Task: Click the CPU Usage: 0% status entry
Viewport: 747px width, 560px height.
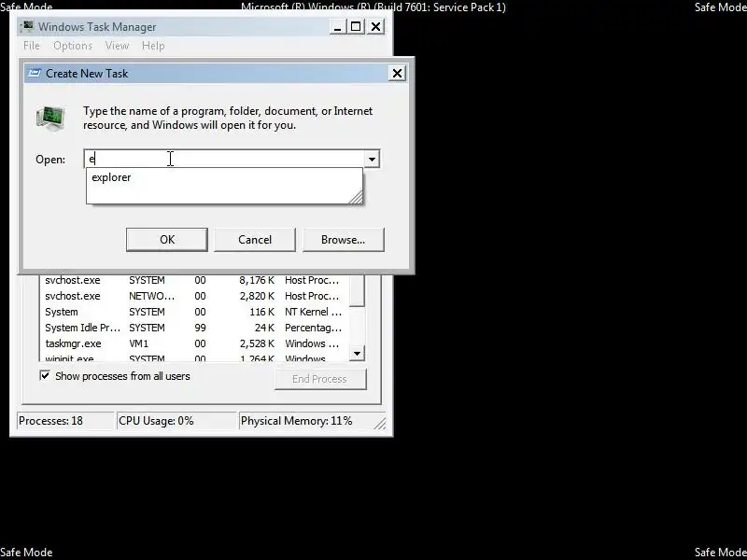Action: pos(176,421)
